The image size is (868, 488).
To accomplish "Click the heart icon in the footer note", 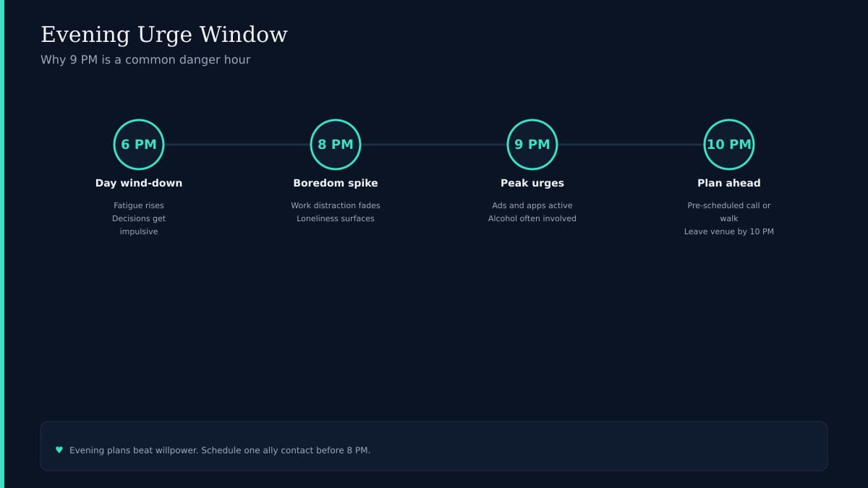I will click(59, 450).
